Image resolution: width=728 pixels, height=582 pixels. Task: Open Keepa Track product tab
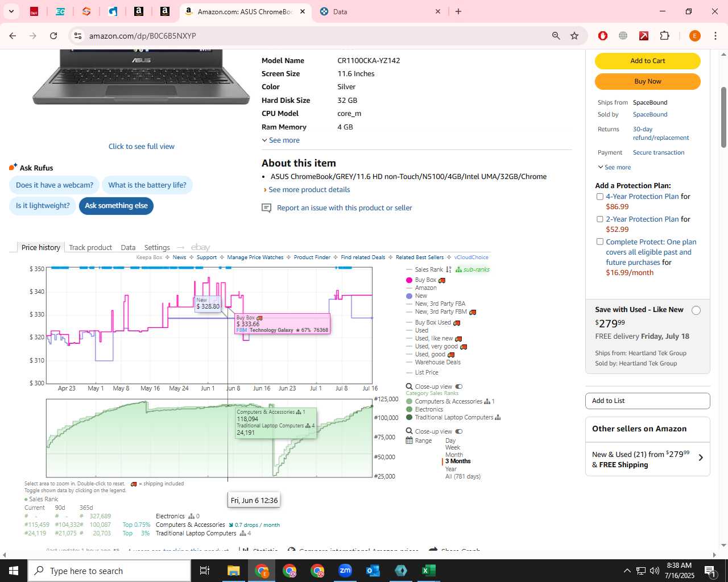tap(90, 247)
